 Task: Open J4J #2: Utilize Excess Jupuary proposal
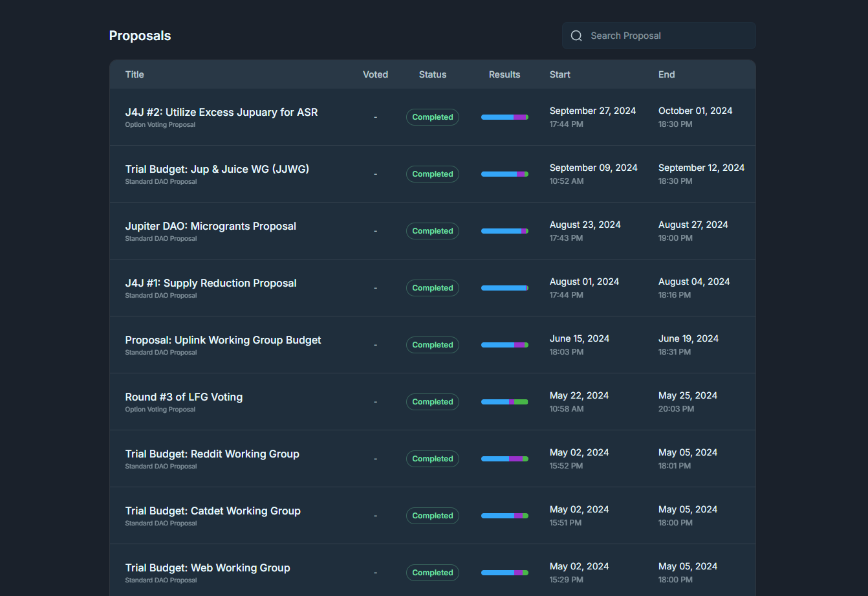[x=221, y=113]
